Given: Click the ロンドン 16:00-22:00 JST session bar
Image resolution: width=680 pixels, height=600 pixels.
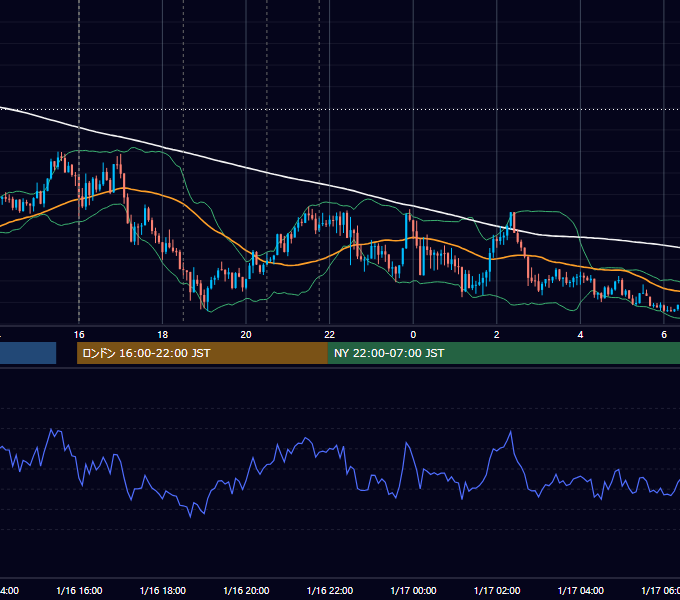Looking at the screenshot, I should [202, 353].
